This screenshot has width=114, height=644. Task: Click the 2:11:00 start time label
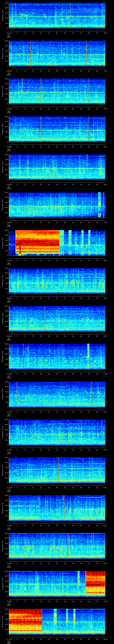(x=9, y=412)
